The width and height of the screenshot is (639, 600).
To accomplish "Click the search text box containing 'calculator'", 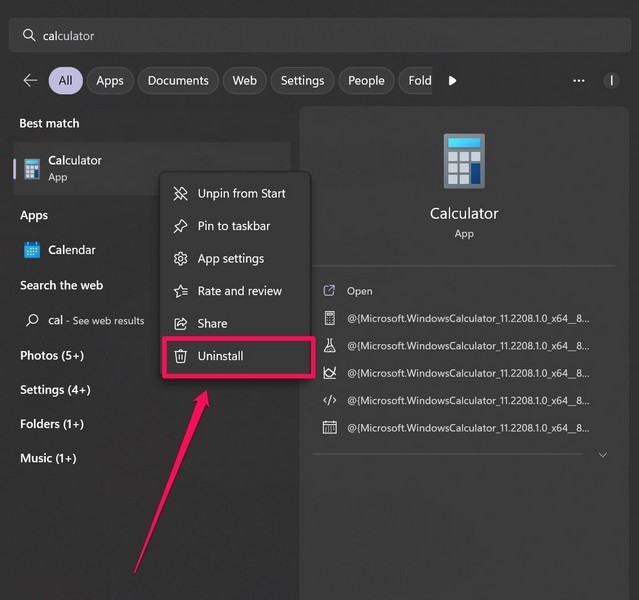I will tap(320, 35).
